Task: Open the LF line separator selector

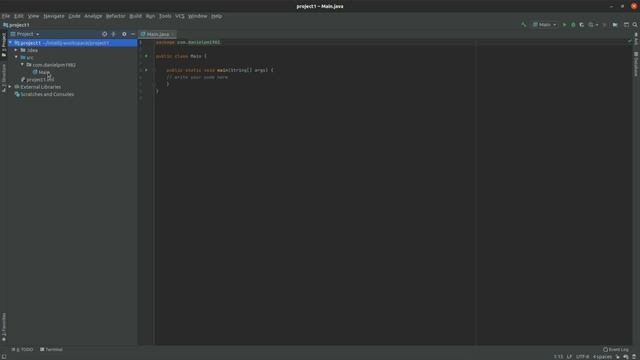Action: point(569,357)
